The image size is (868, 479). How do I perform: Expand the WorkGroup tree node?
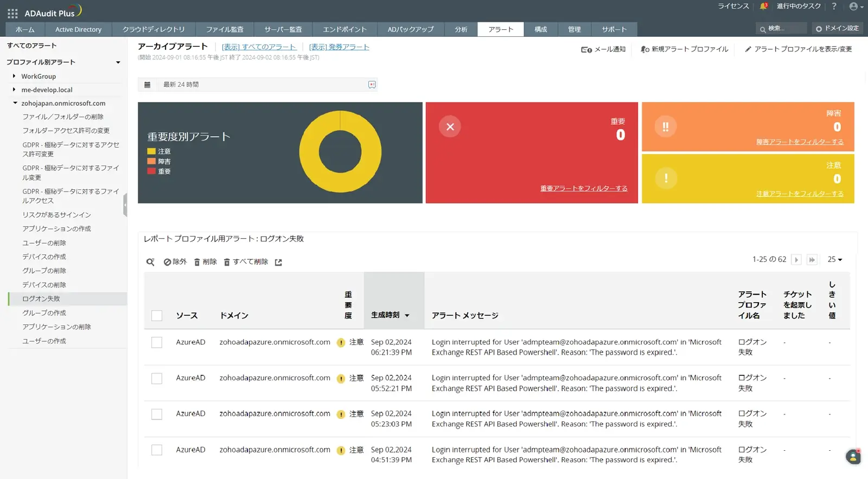[x=14, y=76]
